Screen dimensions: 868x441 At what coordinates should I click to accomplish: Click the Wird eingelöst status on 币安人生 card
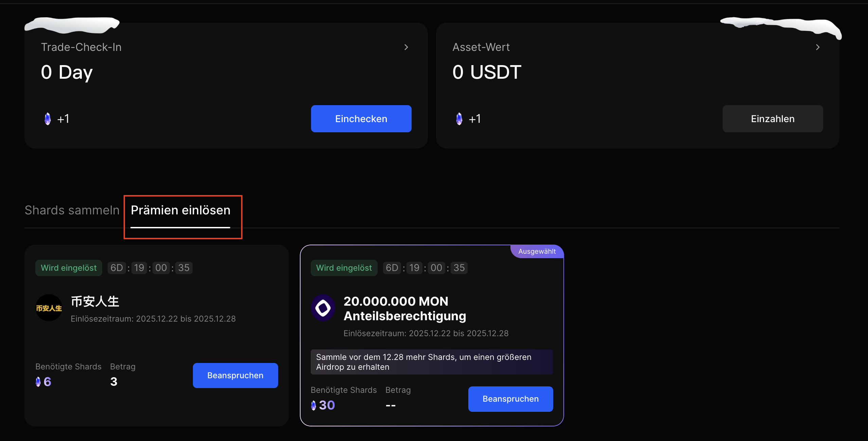point(69,268)
